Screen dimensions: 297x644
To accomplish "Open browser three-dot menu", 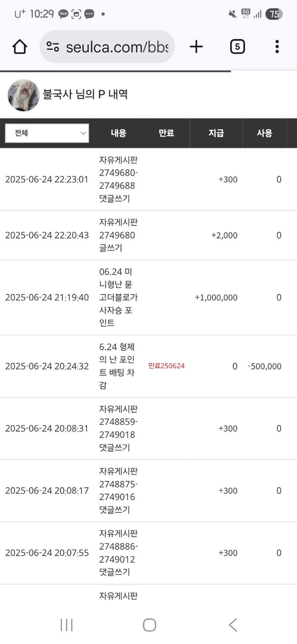I will click(x=277, y=47).
